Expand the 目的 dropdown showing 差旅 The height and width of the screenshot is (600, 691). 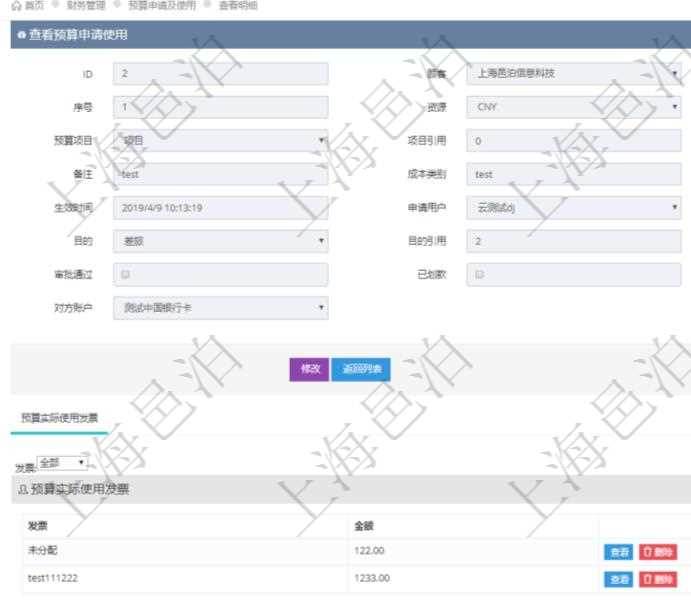click(x=220, y=241)
